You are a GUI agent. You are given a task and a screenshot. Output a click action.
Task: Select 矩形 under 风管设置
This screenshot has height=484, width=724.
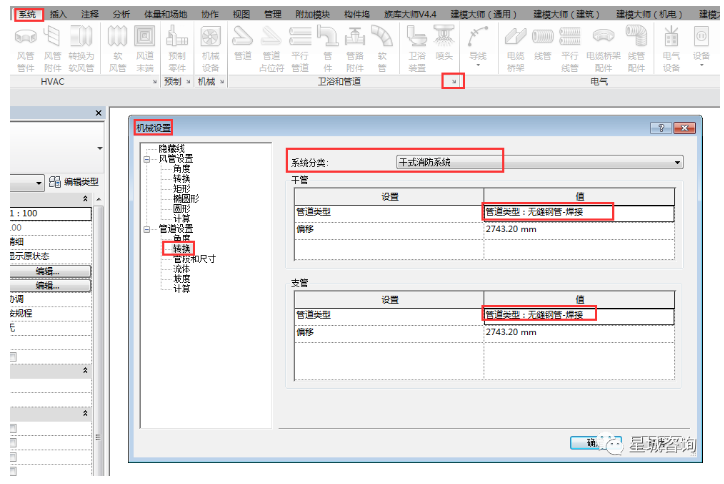181,189
